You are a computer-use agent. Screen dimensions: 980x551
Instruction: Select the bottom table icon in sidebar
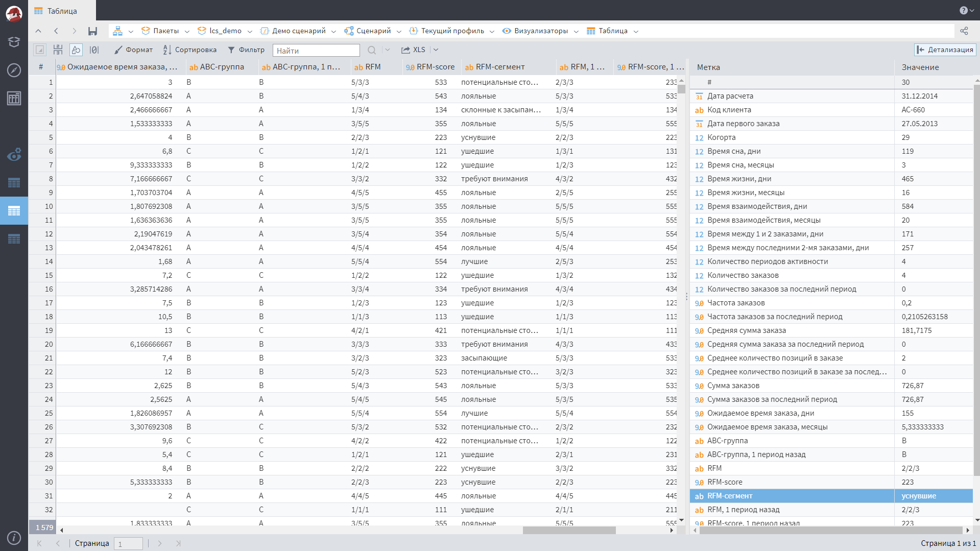(x=14, y=238)
